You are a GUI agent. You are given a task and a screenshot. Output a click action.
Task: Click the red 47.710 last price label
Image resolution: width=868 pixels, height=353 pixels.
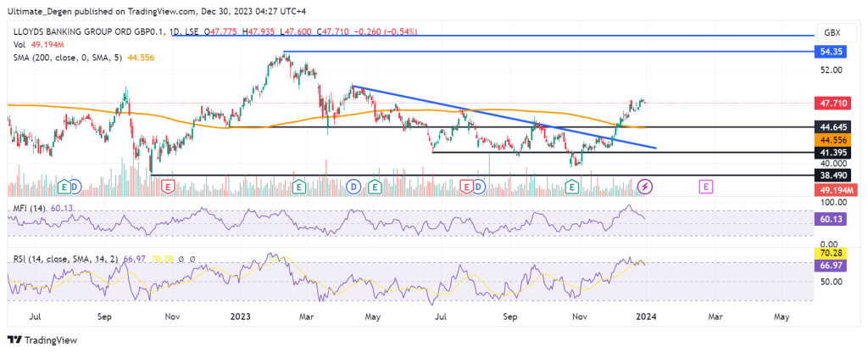[x=832, y=103]
